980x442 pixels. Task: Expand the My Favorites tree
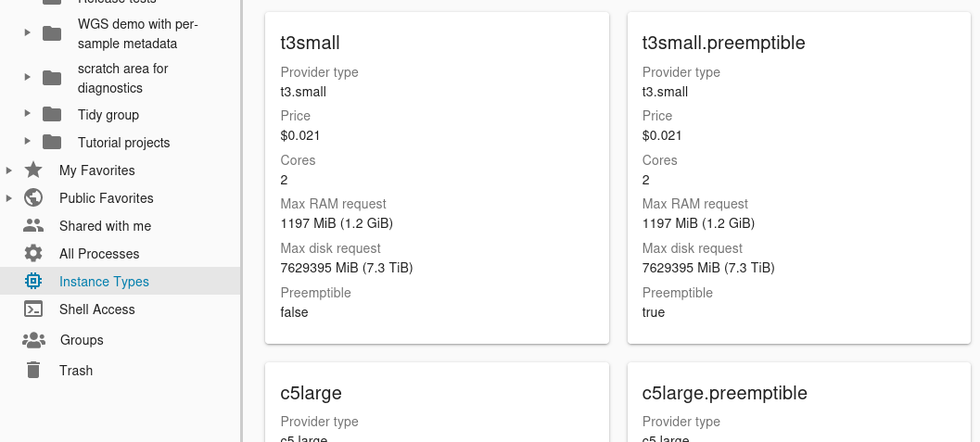pos(9,170)
